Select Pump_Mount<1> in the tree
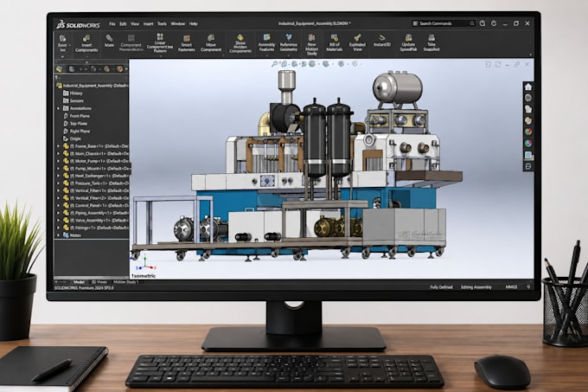 96,169
